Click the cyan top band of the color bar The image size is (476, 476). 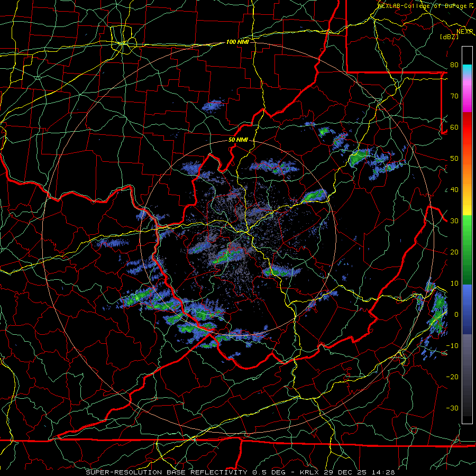(467, 69)
